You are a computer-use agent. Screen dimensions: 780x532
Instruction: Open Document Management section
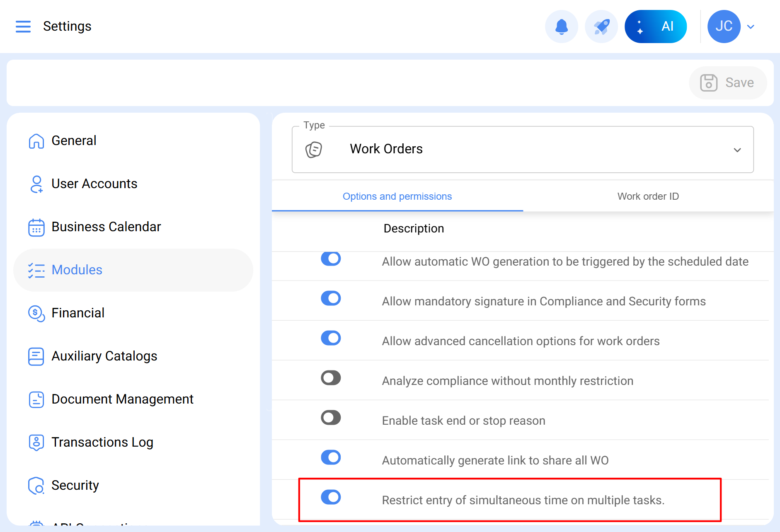[x=122, y=399]
